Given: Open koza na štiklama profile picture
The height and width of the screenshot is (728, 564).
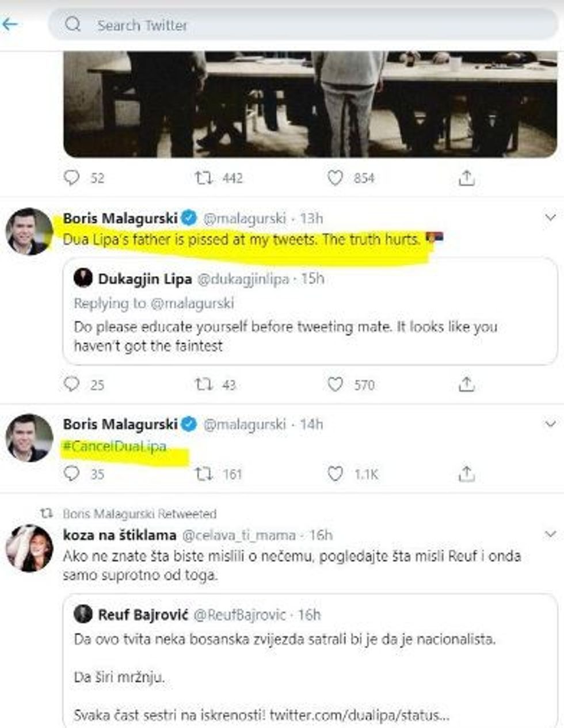Looking at the screenshot, I should click(29, 548).
